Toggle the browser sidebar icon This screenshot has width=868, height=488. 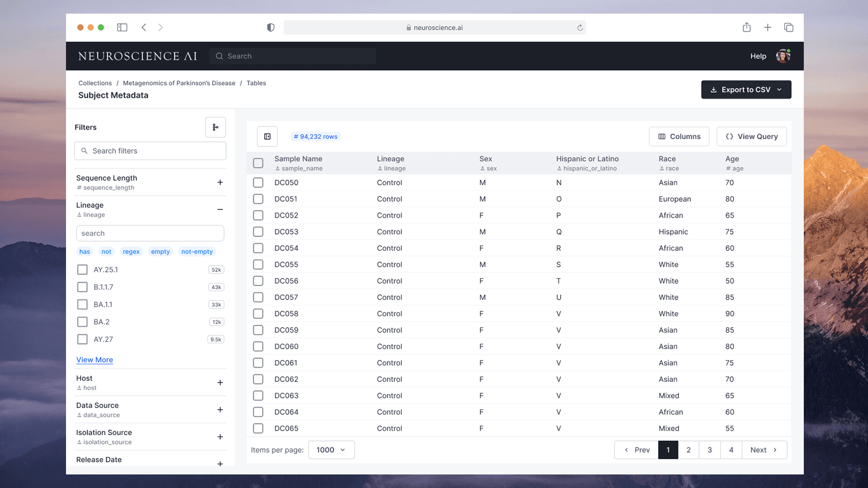click(x=122, y=28)
